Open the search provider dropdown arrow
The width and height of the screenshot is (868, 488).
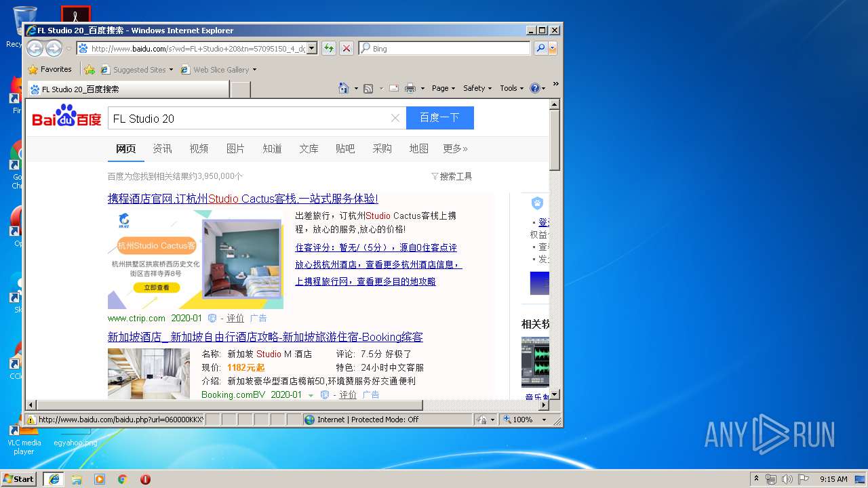[553, 48]
